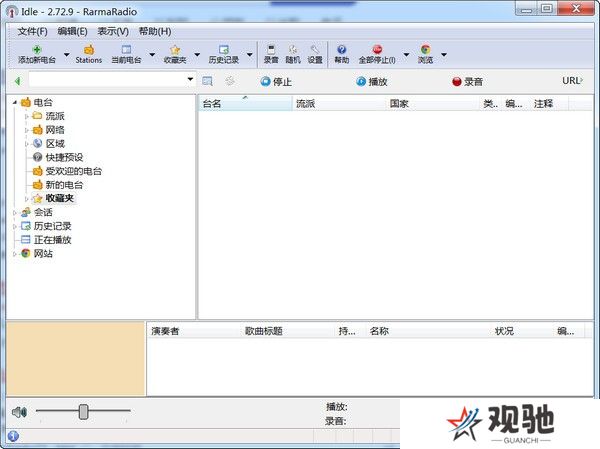The height and width of the screenshot is (449, 600).
Task: Open the address combo box dropdown arrow
Action: [190, 79]
